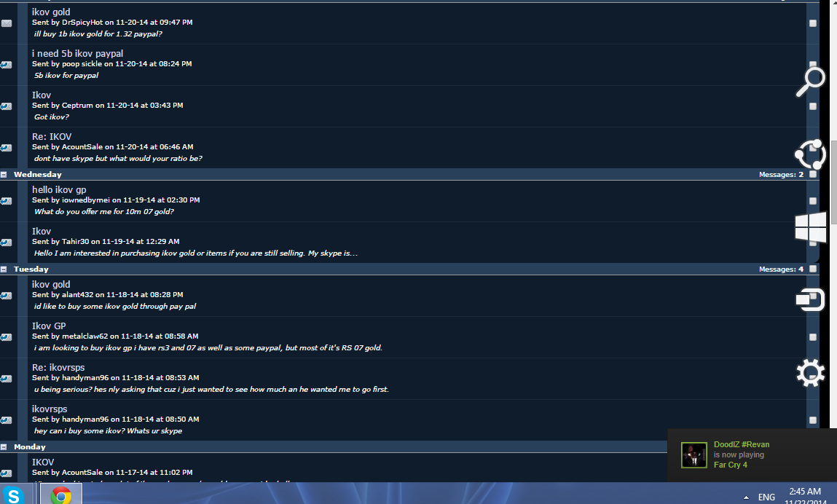Collapse the Monday message group

tap(4, 447)
